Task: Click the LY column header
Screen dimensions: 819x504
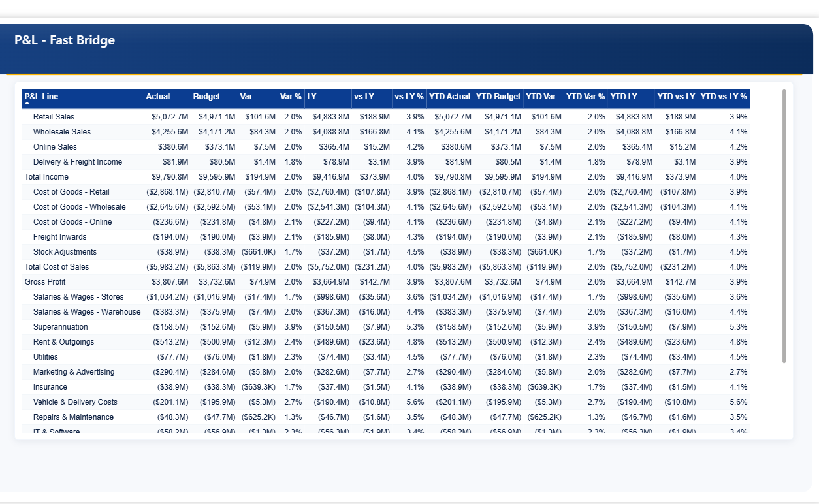Action: coord(329,99)
